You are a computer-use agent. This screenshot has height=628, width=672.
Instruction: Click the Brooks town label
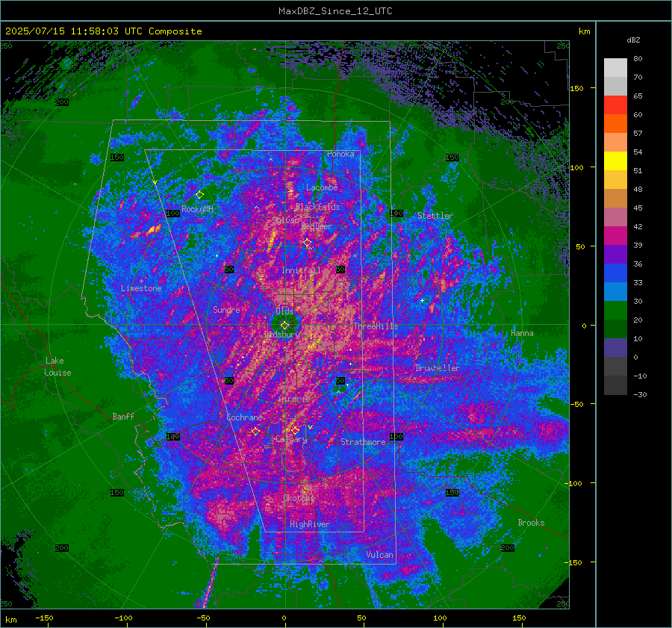tap(531, 523)
